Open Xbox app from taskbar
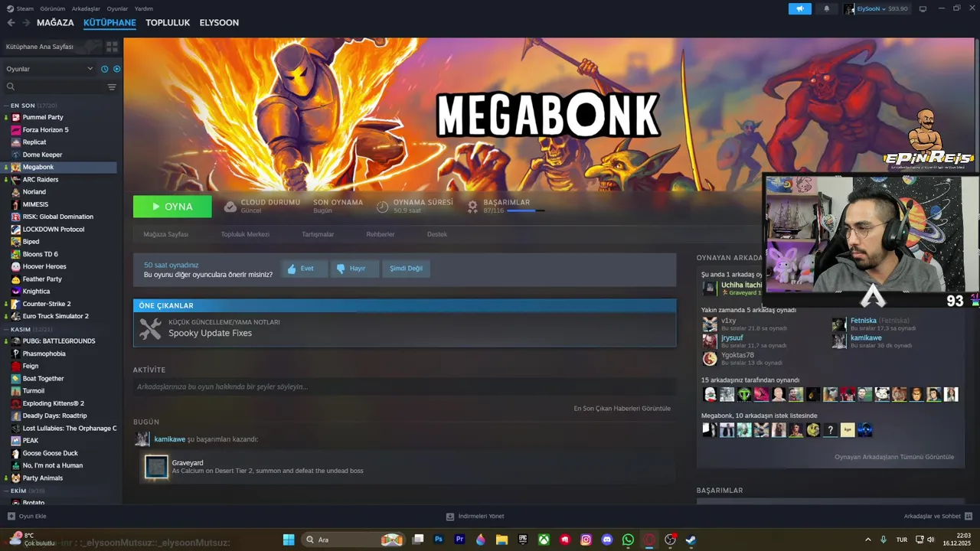 coord(544,540)
